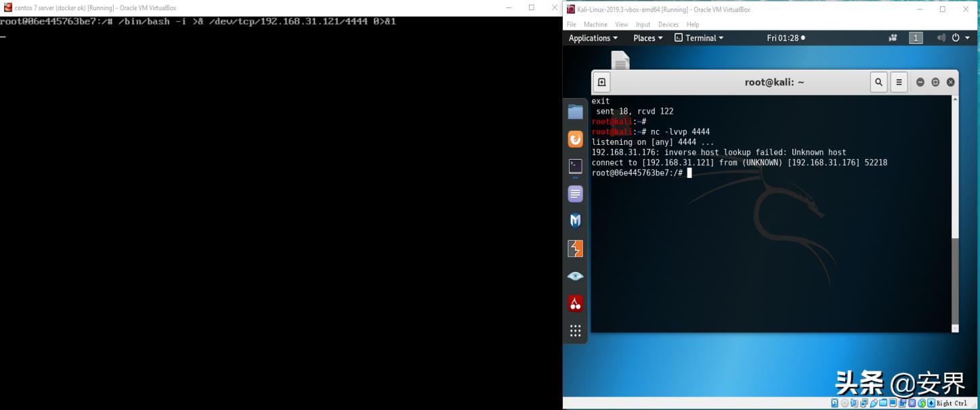This screenshot has height=410, width=980.
Task: Expand the Terminal app menu in top bar
Action: click(x=699, y=38)
